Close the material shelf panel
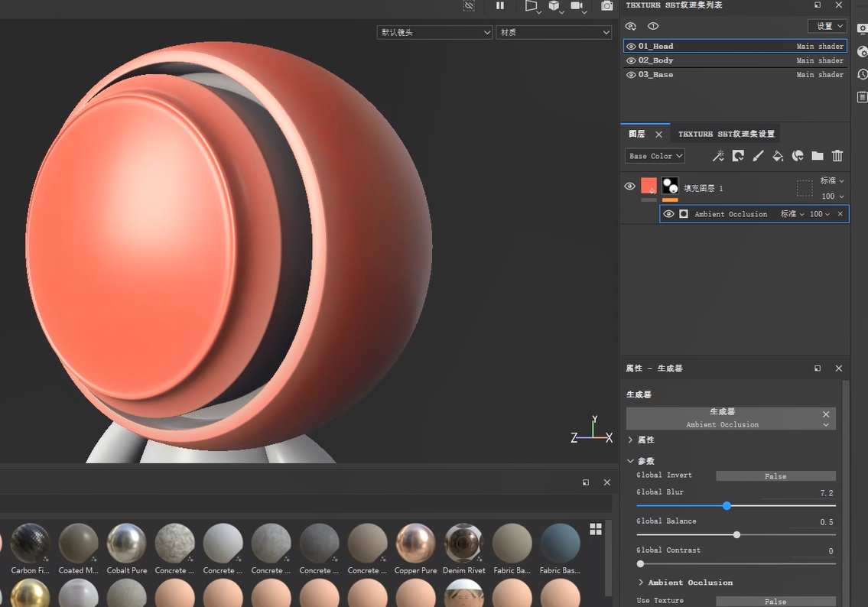 coord(606,482)
